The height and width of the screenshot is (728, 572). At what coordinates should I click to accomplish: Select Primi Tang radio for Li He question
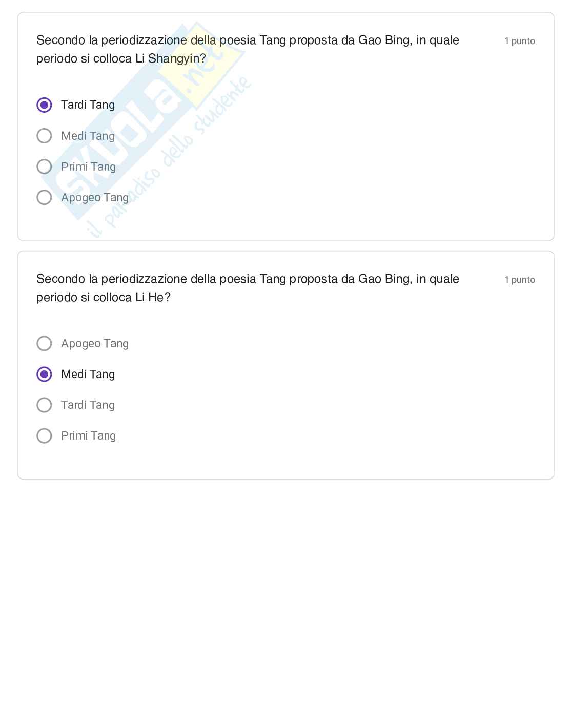pyautogui.click(x=45, y=436)
